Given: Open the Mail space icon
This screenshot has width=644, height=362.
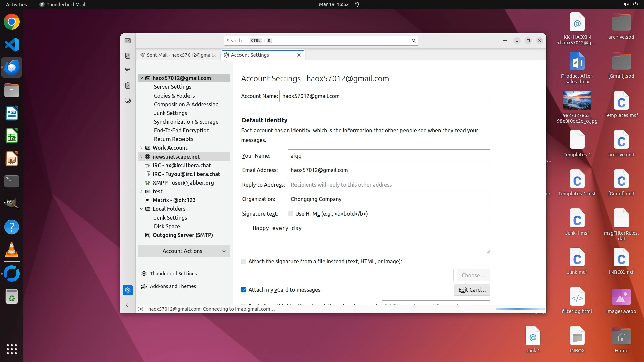Looking at the screenshot, I should click(x=128, y=41).
